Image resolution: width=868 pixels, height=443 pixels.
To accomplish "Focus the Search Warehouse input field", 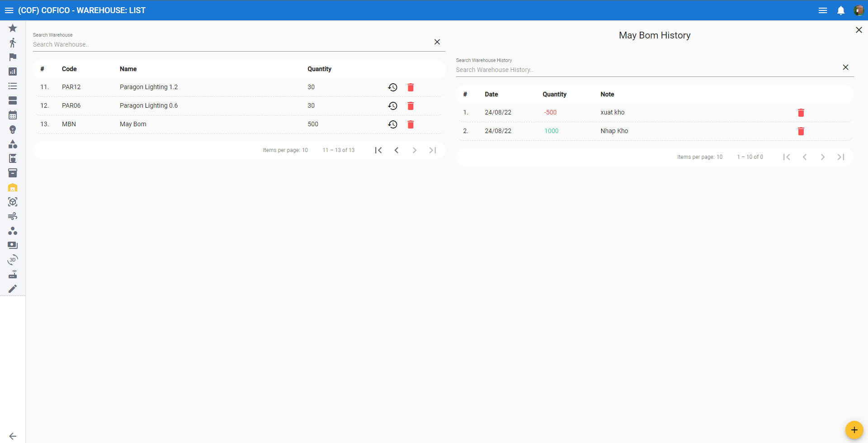I will (231, 44).
